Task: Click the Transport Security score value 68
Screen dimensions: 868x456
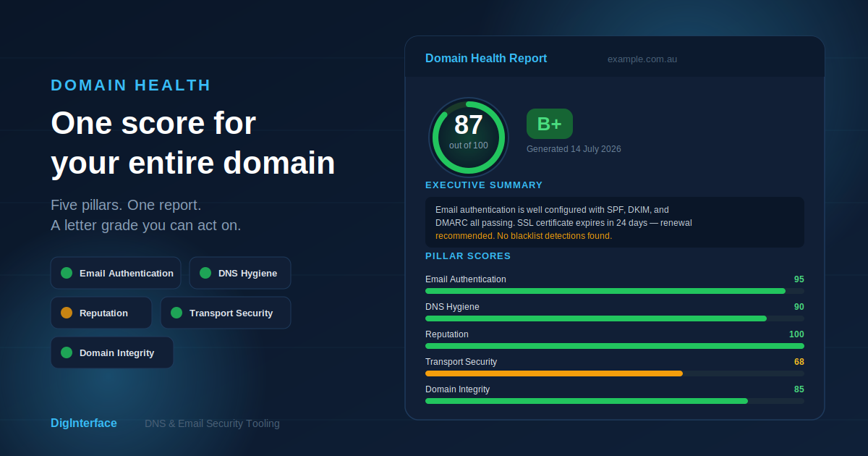Action: 799,362
